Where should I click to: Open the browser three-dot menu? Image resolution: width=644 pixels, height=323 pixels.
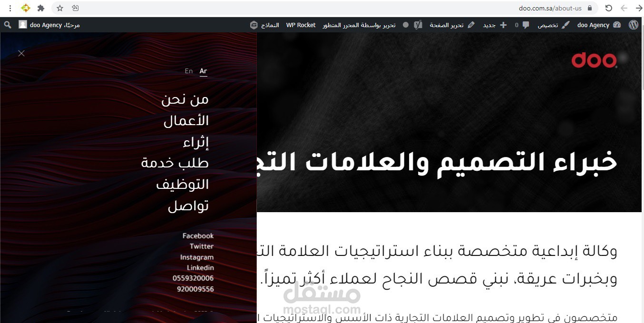(10, 8)
